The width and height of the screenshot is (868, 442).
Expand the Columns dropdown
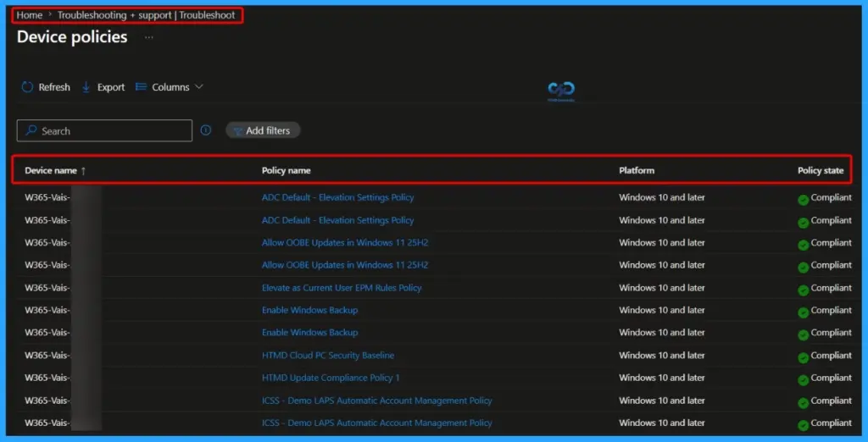[x=170, y=87]
